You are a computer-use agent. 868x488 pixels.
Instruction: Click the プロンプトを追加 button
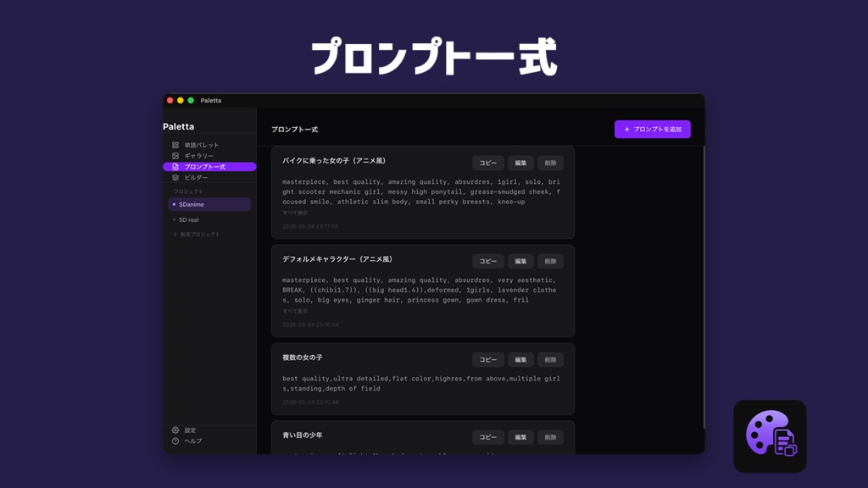coord(652,130)
